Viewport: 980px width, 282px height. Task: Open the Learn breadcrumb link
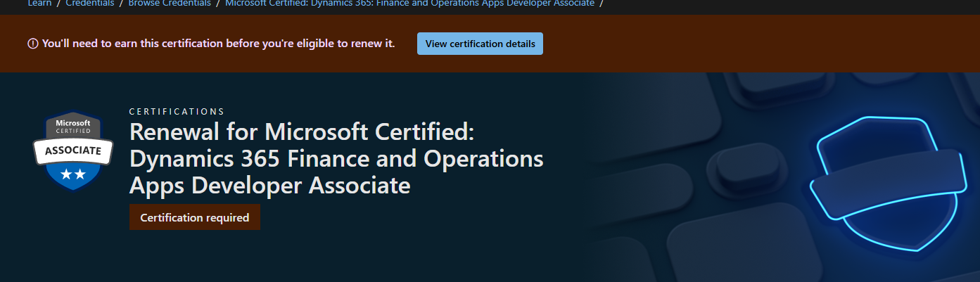tap(40, 3)
